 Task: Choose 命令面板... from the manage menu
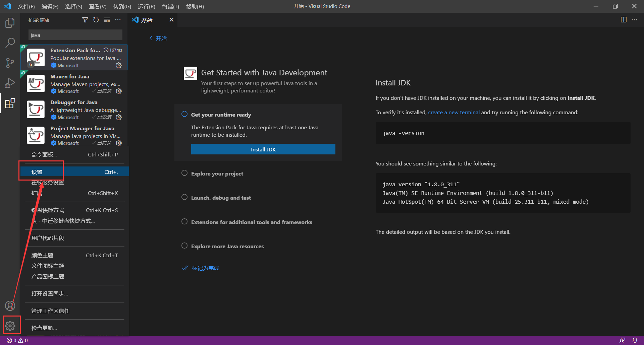(x=74, y=154)
